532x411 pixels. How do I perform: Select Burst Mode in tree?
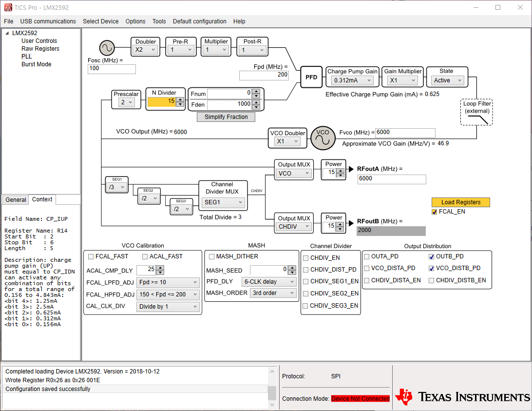pyautogui.click(x=37, y=64)
